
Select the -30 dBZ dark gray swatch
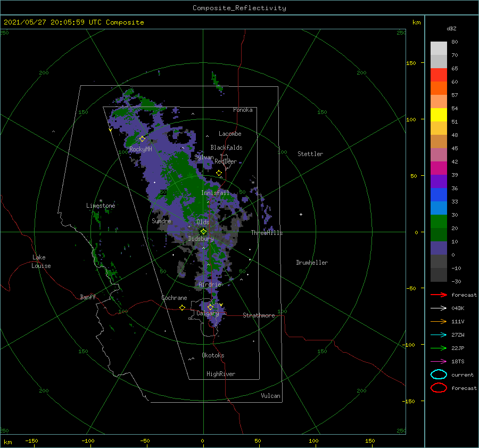tap(439, 275)
